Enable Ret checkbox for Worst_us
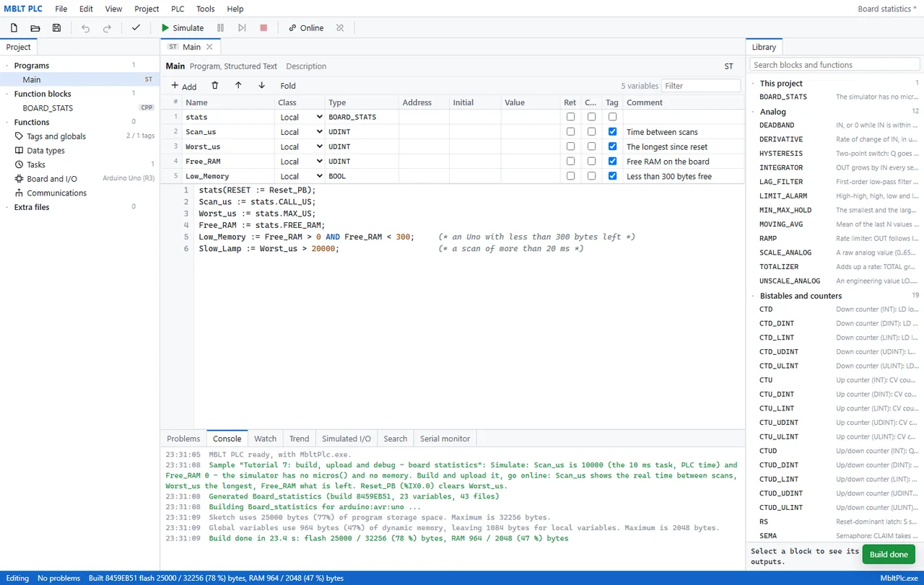The width and height of the screenshot is (924, 585). pos(570,146)
